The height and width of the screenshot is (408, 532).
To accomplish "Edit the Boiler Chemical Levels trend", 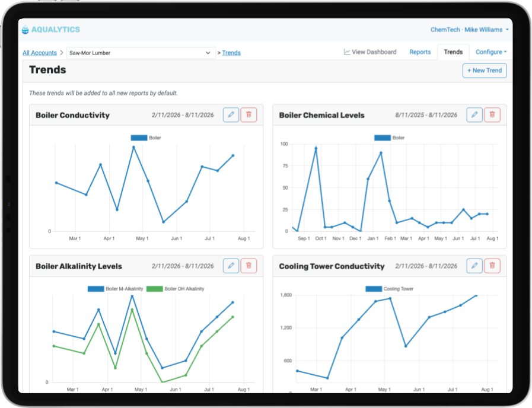I will coord(474,114).
